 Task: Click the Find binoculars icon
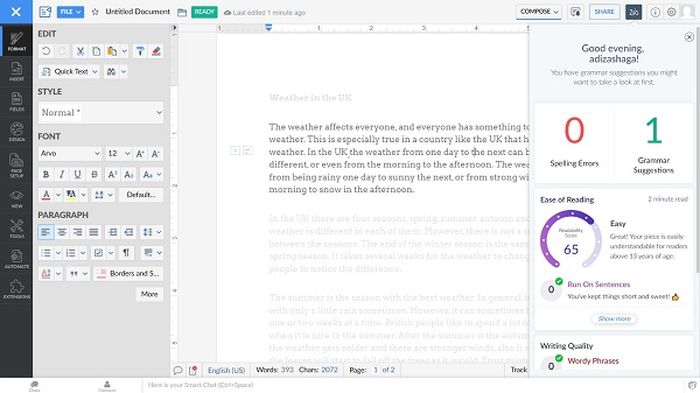pyautogui.click(x=111, y=71)
